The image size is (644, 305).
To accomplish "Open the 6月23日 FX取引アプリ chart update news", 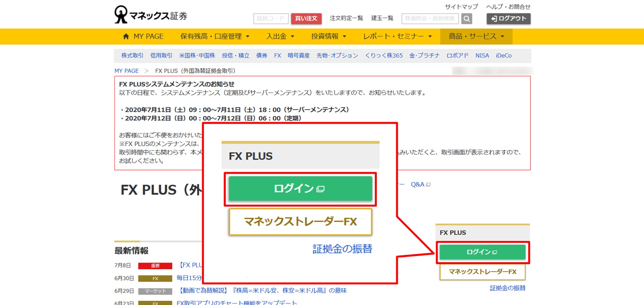I will pyautogui.click(x=237, y=303).
